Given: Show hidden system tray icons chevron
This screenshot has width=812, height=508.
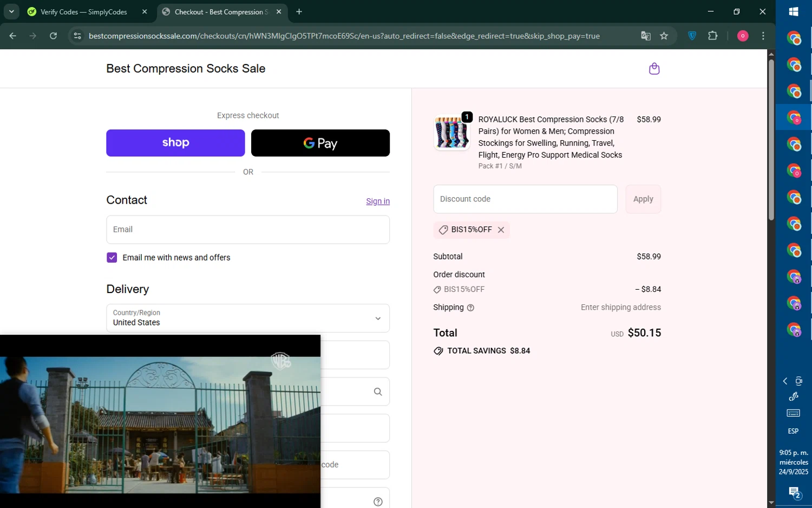Looking at the screenshot, I should 785,381.
